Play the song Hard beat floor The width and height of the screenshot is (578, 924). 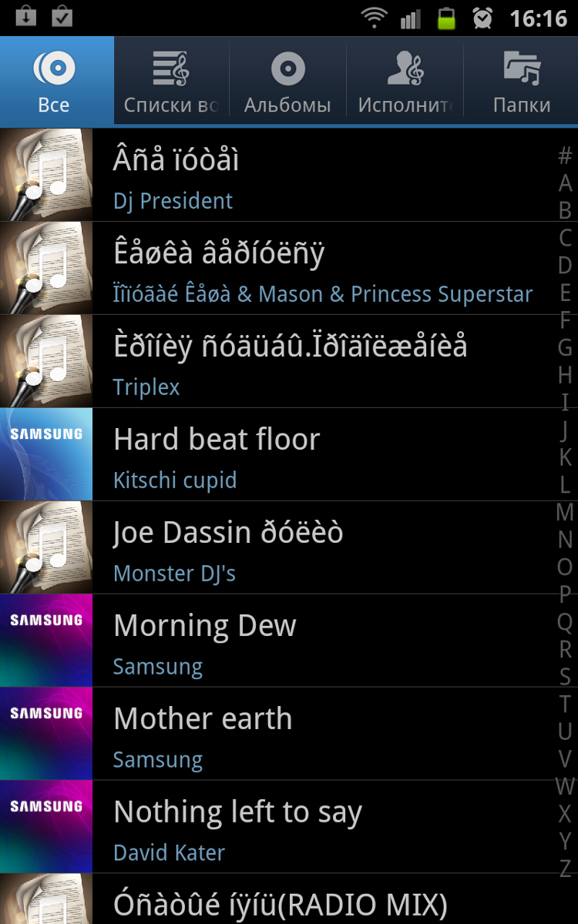click(289, 454)
